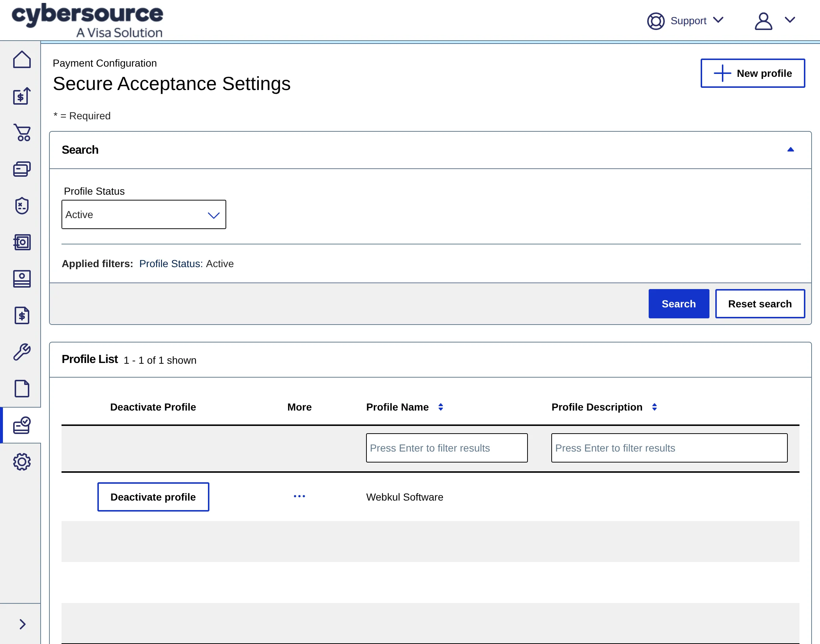Screen dimensions: 820x644
Task: Open the shield fraud management icon
Action: [22, 206]
